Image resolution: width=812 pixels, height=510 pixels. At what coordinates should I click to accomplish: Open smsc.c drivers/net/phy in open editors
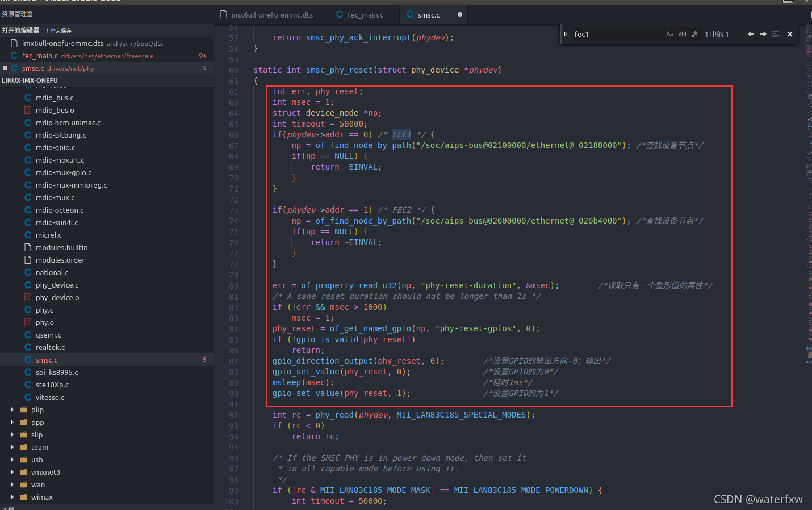click(107, 68)
